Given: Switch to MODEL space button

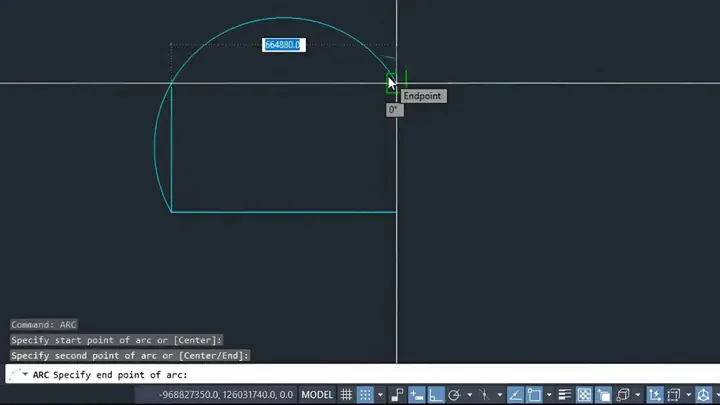Looking at the screenshot, I should (x=317, y=394).
